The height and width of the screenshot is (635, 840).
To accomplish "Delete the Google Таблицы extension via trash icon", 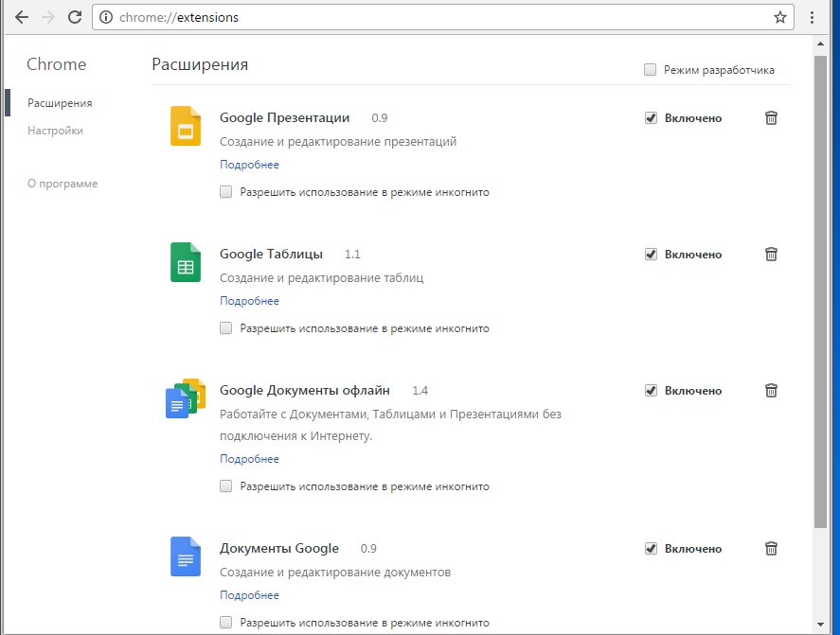I will click(x=771, y=255).
